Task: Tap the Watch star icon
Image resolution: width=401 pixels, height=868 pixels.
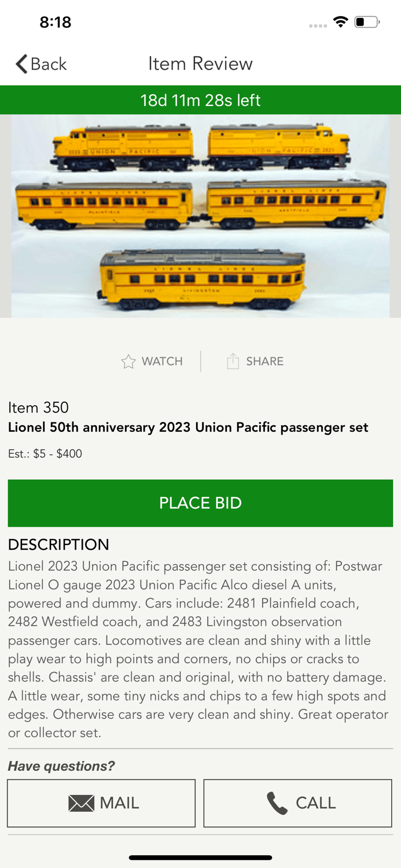Action: pyautogui.click(x=128, y=361)
